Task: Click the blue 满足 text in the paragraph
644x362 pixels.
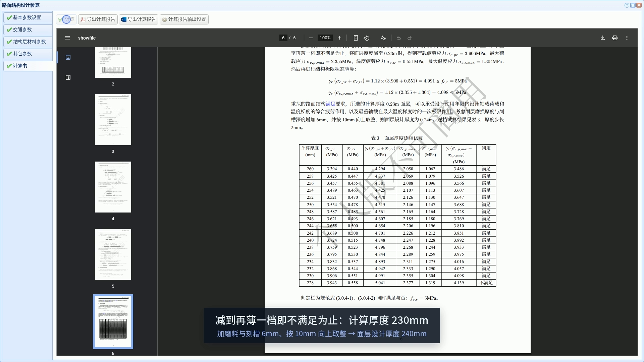Action: click(x=330, y=104)
